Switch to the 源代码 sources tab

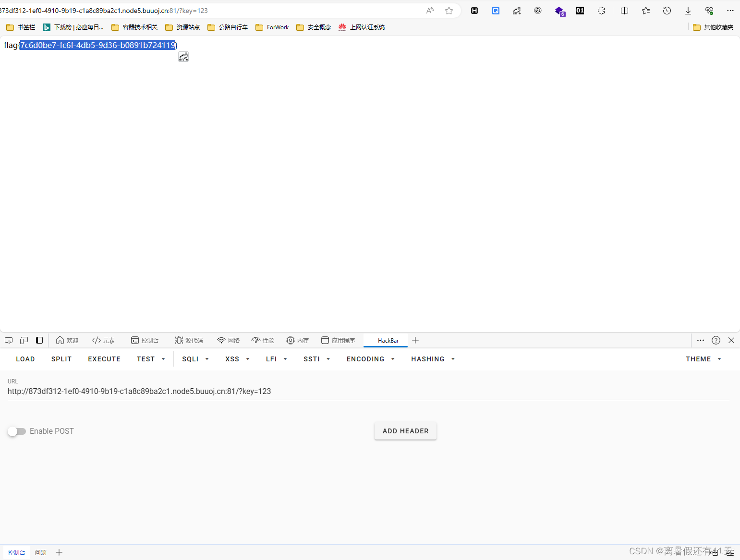tap(189, 340)
